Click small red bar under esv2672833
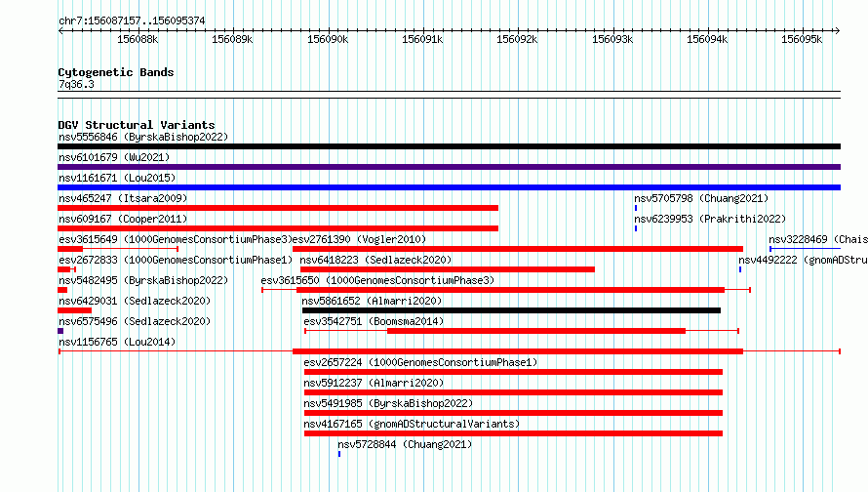The height and width of the screenshot is (492, 868). (64, 269)
